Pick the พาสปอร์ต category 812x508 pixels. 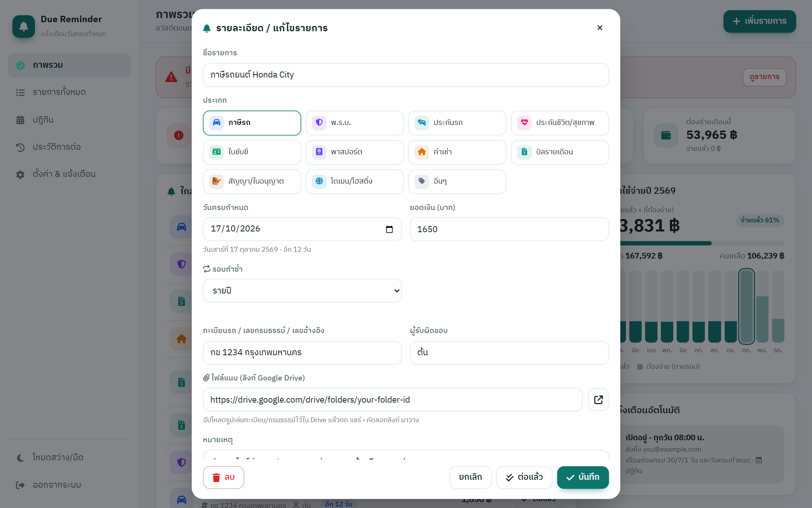tap(354, 152)
